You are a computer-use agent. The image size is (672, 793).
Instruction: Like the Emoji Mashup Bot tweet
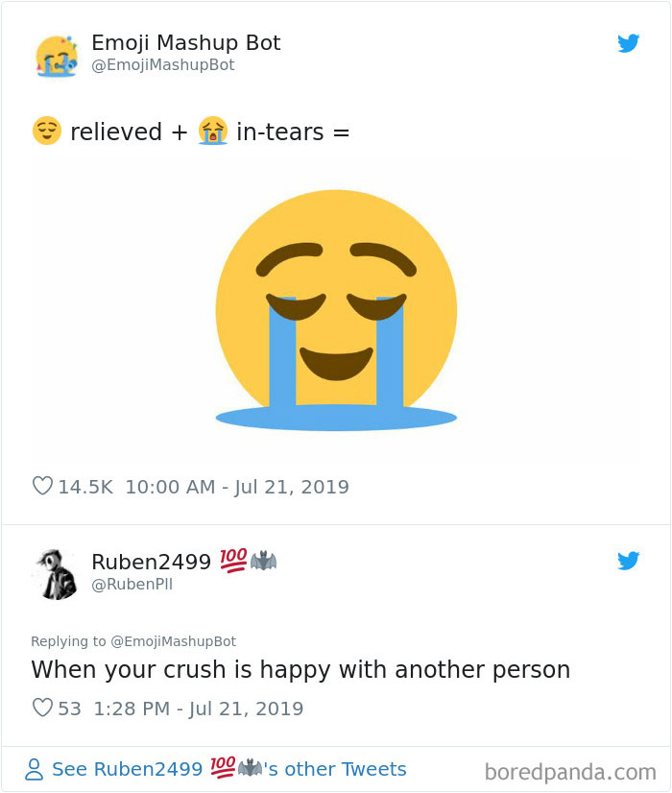tap(41, 487)
